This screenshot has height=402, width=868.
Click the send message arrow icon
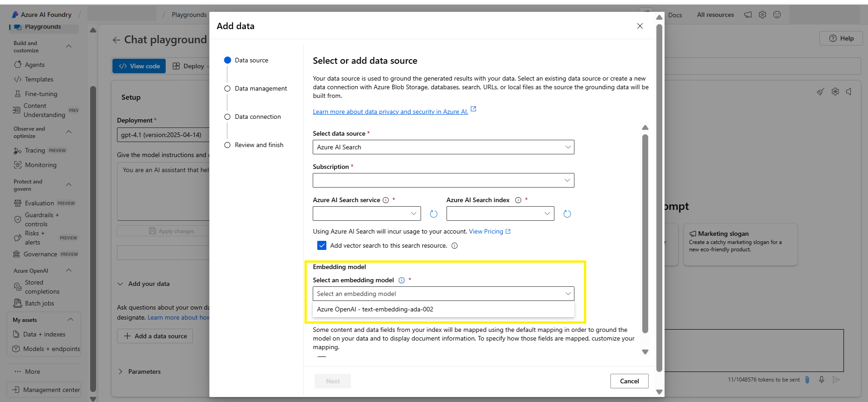pos(836,380)
